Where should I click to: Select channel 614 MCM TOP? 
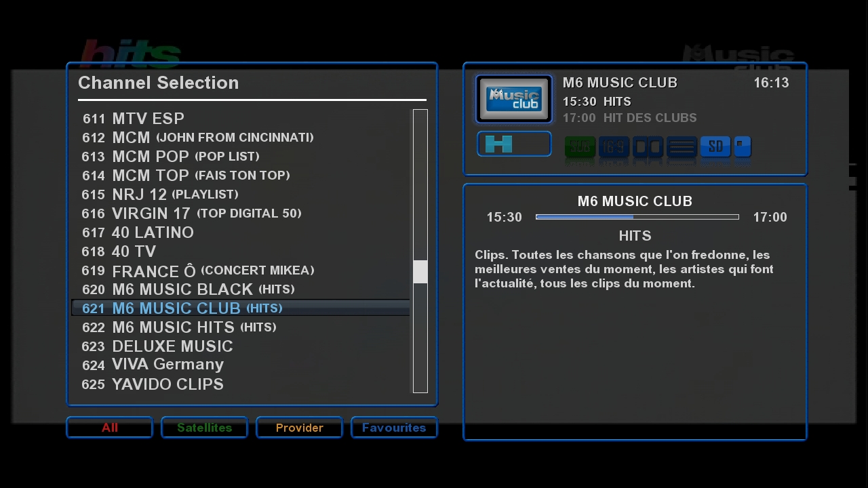click(241, 176)
